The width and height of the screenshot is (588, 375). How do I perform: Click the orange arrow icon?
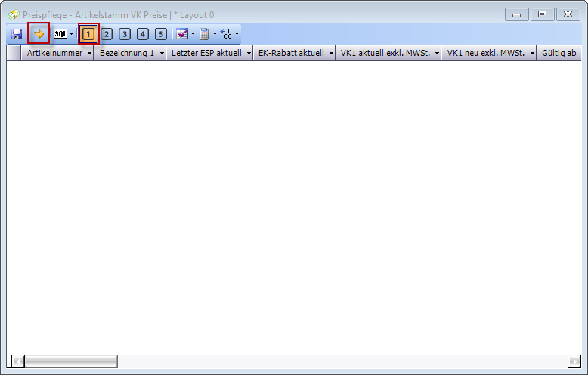(x=39, y=34)
